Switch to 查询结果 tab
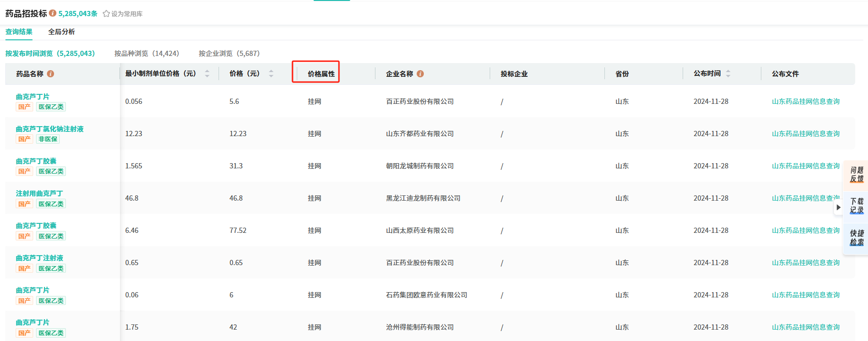868x341 pixels. [x=19, y=32]
